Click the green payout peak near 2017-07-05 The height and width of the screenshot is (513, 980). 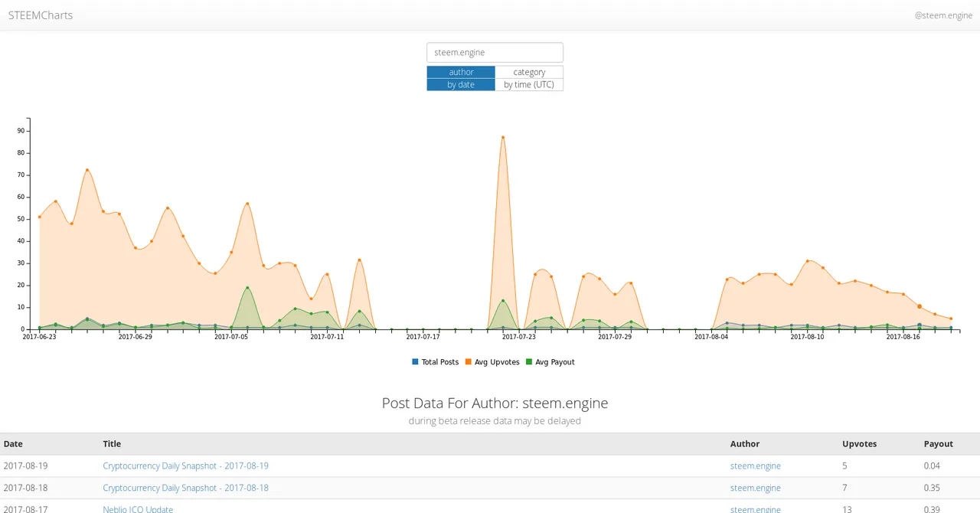click(x=247, y=288)
